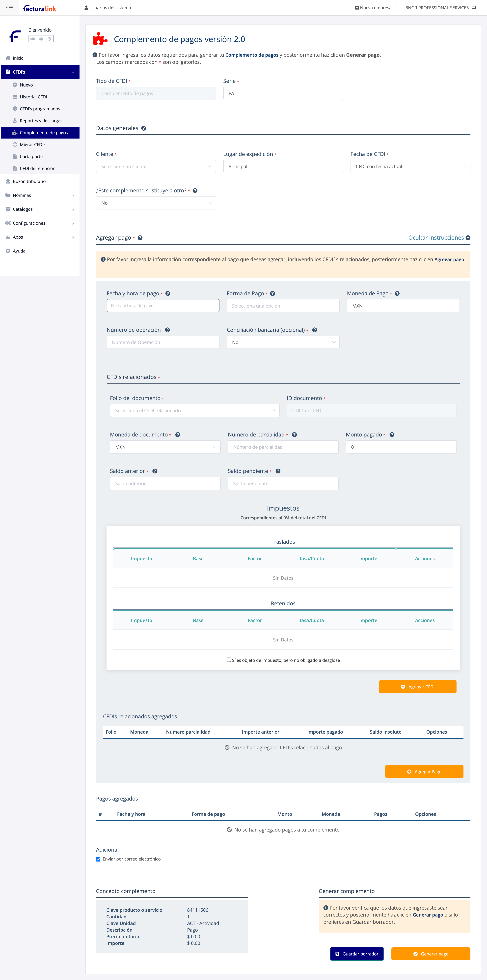Click the handshake icon under Bienvenido
Image resolution: width=487 pixels, height=980 pixels.
[x=33, y=39]
